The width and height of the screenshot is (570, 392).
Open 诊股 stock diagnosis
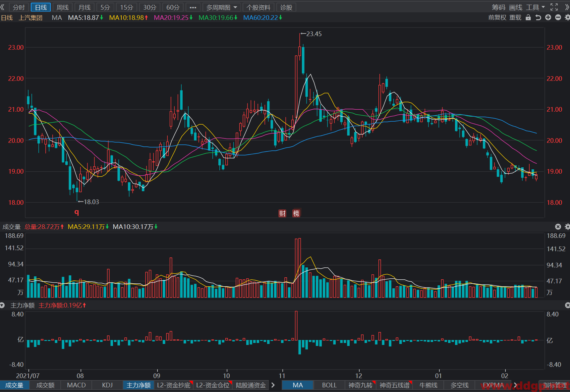(x=286, y=7)
